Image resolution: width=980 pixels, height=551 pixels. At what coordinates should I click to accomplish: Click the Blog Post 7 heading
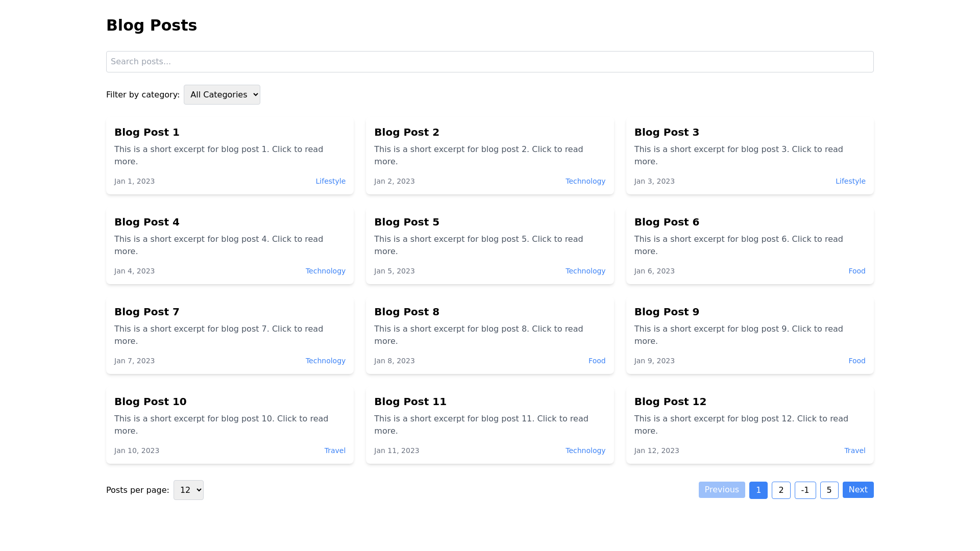coord(147,312)
